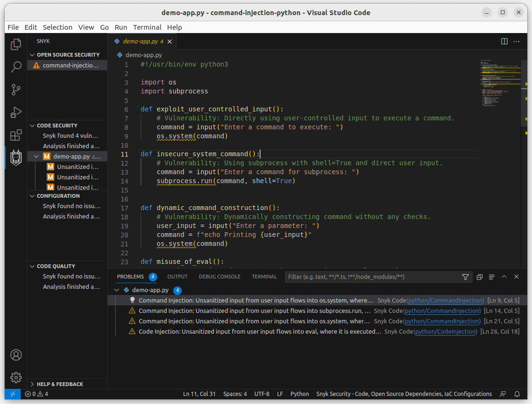Click the Snyk dog icon in activity bar

tap(16, 158)
